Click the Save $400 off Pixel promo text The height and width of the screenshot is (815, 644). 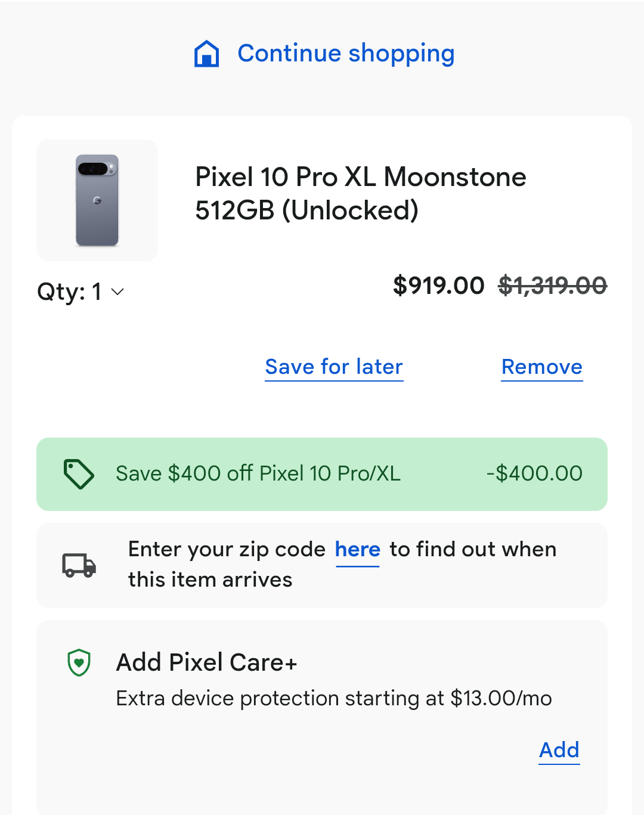pyautogui.click(x=258, y=474)
